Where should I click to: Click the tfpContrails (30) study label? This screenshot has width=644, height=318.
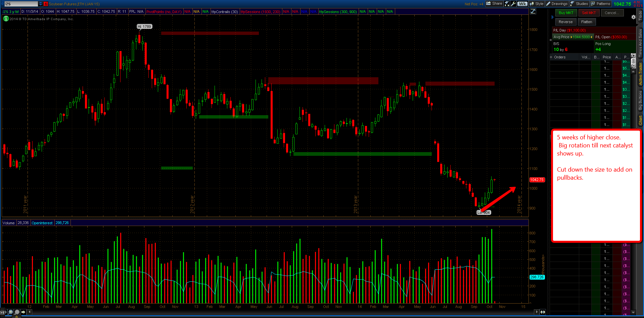tap(225, 11)
